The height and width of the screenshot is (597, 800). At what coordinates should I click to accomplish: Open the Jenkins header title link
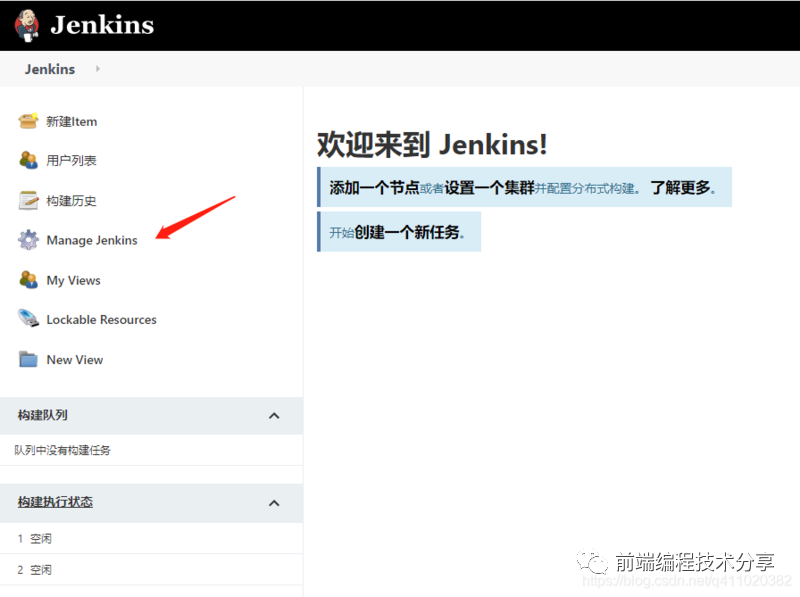102,25
